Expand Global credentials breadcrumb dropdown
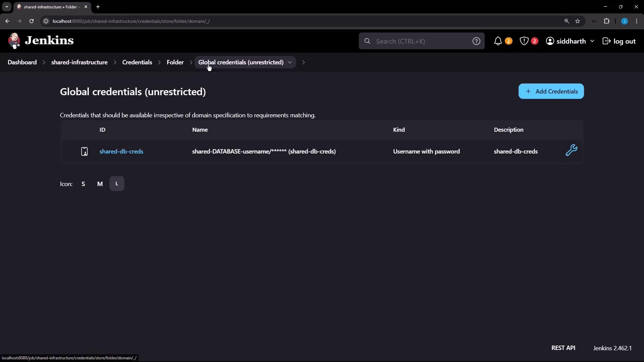The height and width of the screenshot is (362, 644). point(290,62)
